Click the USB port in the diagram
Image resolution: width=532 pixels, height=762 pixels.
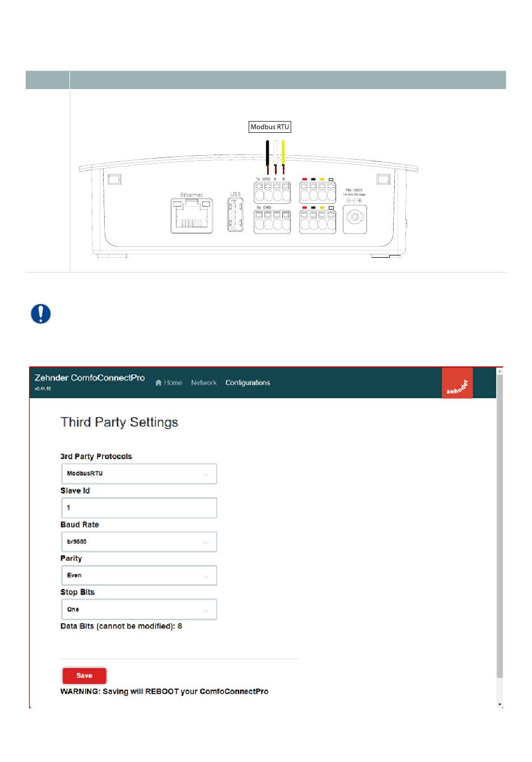[x=235, y=215]
